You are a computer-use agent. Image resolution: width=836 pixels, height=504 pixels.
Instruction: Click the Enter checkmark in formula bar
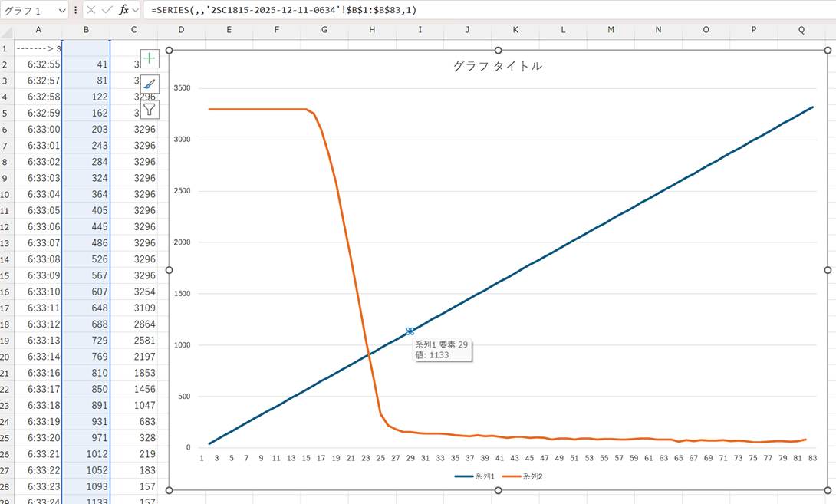click(x=107, y=10)
